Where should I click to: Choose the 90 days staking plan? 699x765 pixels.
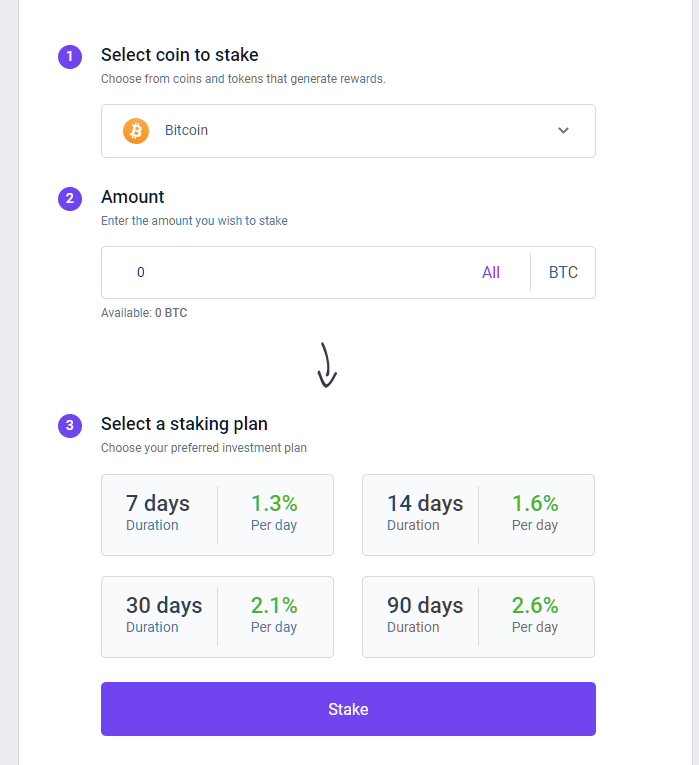(x=479, y=617)
